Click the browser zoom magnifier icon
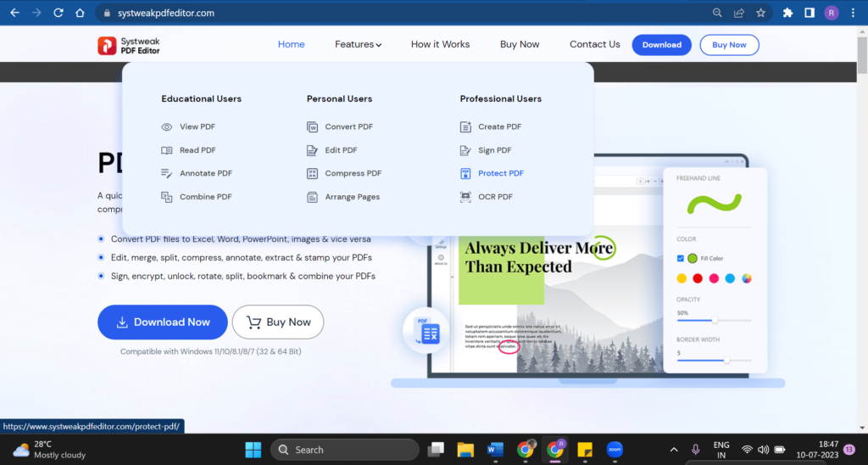This screenshot has height=465, width=868. pyautogui.click(x=717, y=13)
